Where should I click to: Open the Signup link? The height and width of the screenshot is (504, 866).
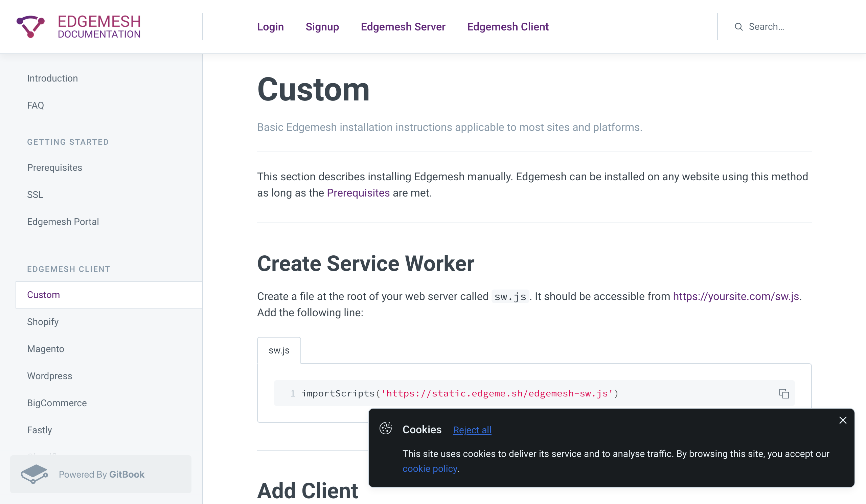click(322, 27)
